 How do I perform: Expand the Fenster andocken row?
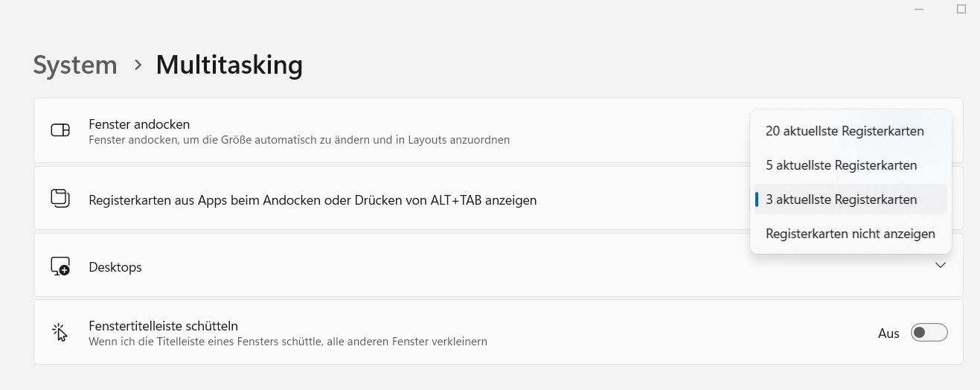(372, 131)
